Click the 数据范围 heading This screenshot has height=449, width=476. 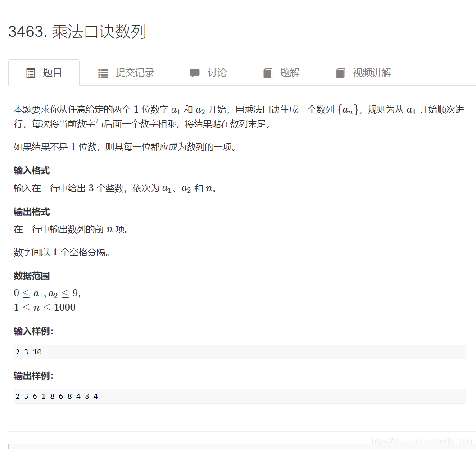(32, 276)
